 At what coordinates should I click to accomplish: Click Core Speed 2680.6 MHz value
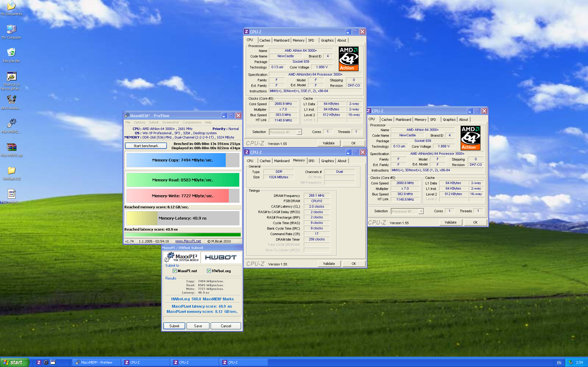405,183
